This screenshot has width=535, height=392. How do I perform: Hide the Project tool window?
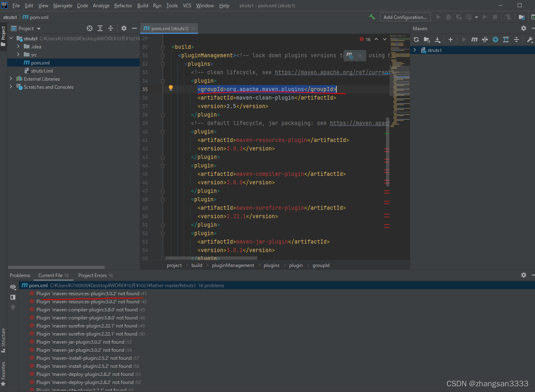click(x=134, y=28)
